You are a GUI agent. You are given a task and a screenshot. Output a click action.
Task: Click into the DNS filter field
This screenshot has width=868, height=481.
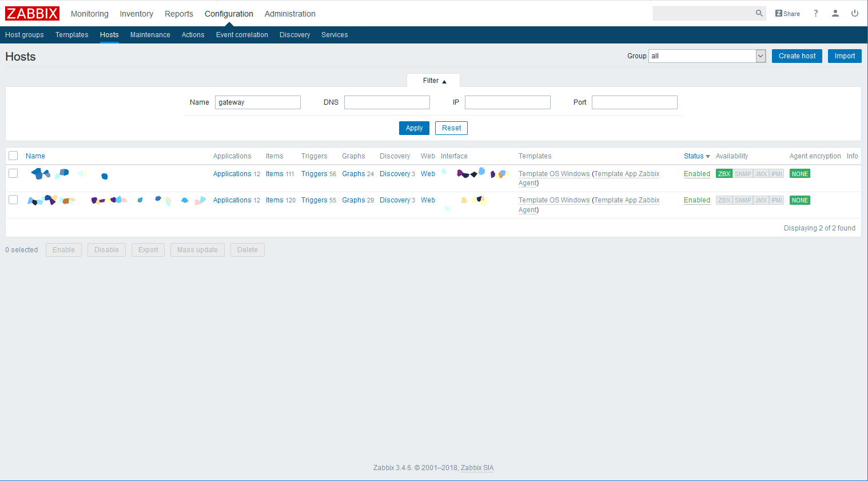pos(387,102)
